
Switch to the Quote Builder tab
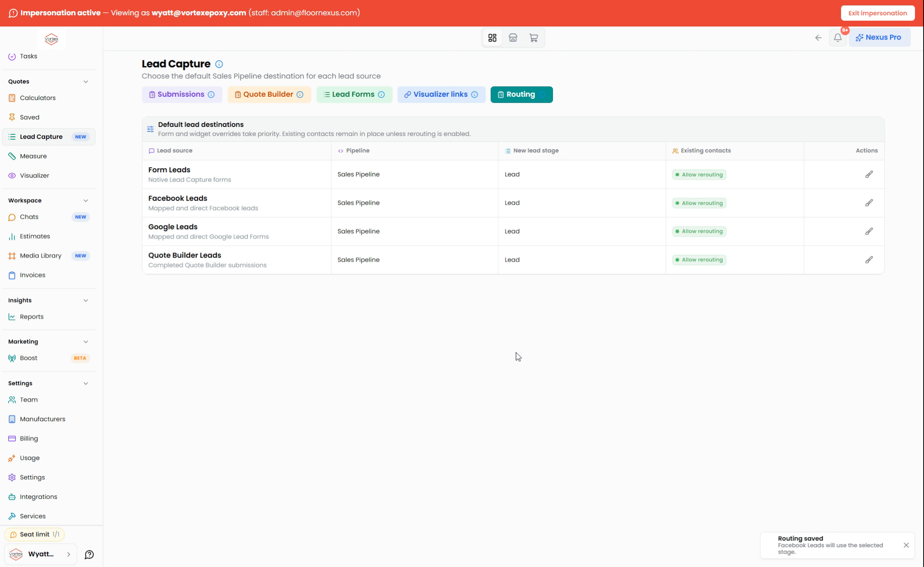269,95
